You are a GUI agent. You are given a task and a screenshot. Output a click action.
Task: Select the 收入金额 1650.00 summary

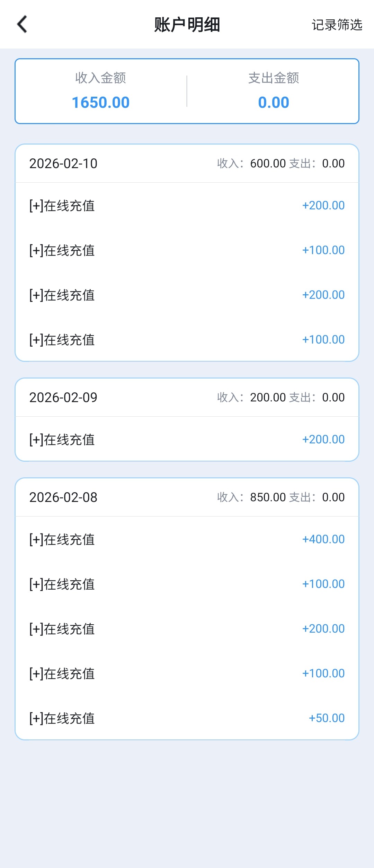tap(100, 91)
